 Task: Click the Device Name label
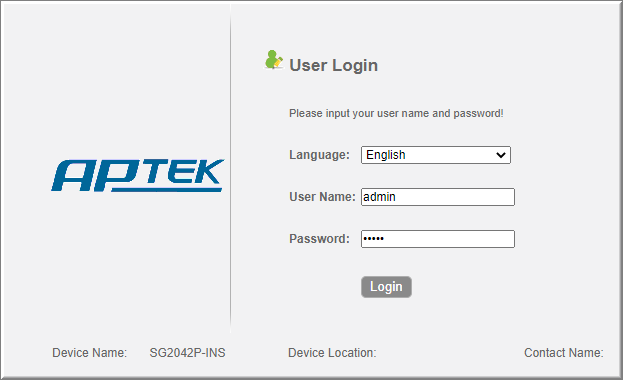pyautogui.click(x=89, y=353)
